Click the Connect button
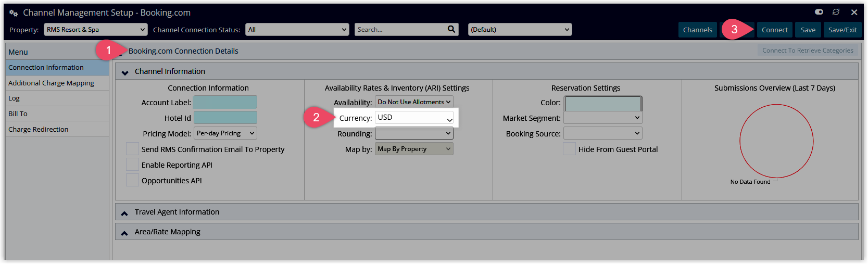Image resolution: width=868 pixels, height=264 pixels. [775, 30]
